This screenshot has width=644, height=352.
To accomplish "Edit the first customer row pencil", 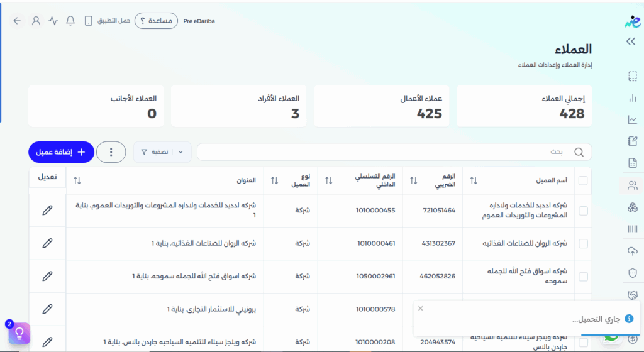I will tap(47, 211).
